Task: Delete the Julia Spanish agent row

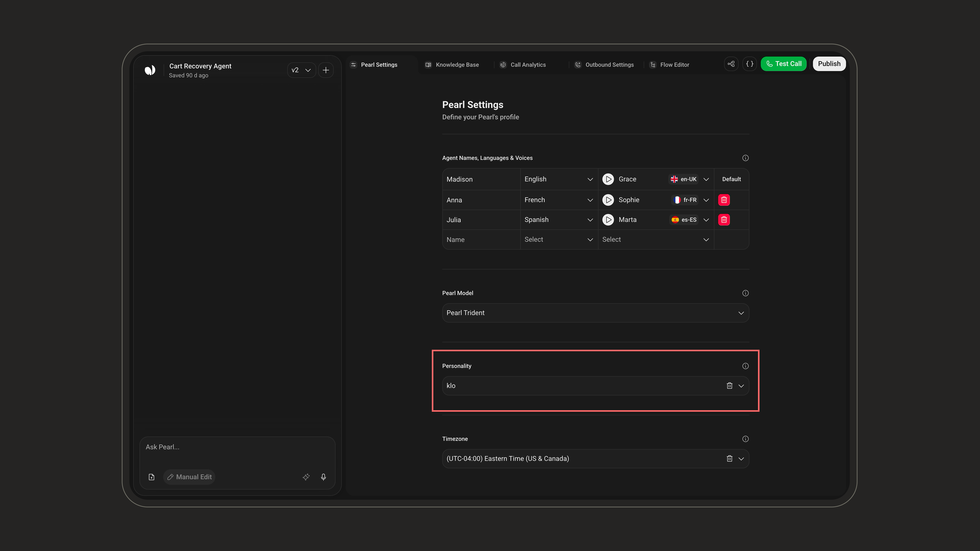Action: 724,220
